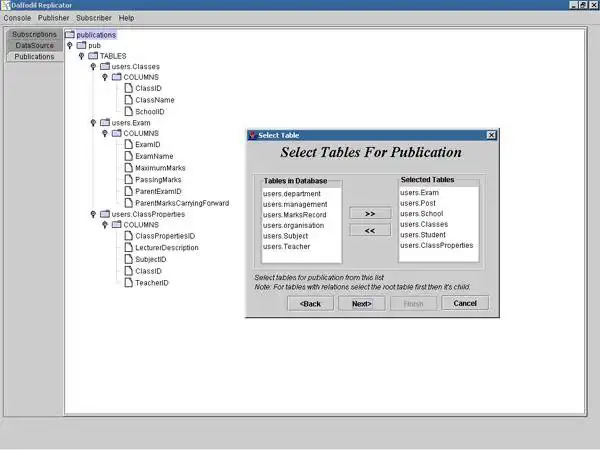Select users.MarksRecord in Tables in Database
The width and height of the screenshot is (600, 450).
click(x=302, y=215)
